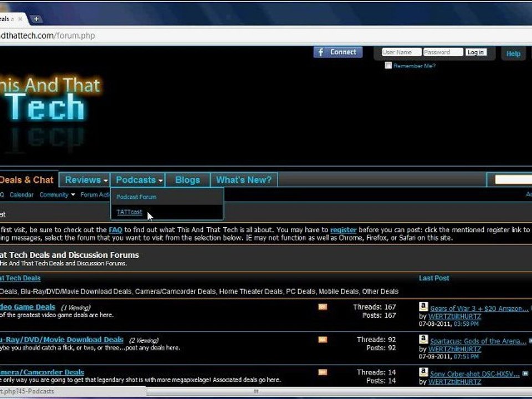Click the Camera/Camcorder Deals RSS feed icon
Viewport: 532px width, 399px height.
[323, 372]
